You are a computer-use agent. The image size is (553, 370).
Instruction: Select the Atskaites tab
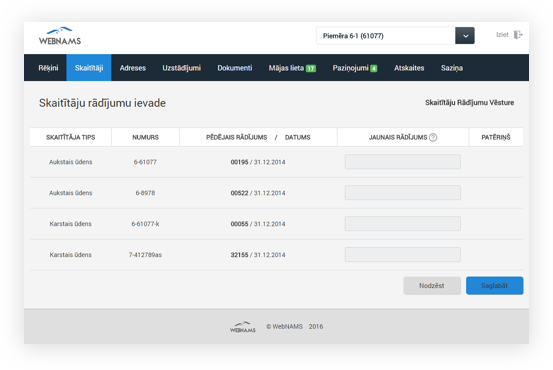[409, 68]
